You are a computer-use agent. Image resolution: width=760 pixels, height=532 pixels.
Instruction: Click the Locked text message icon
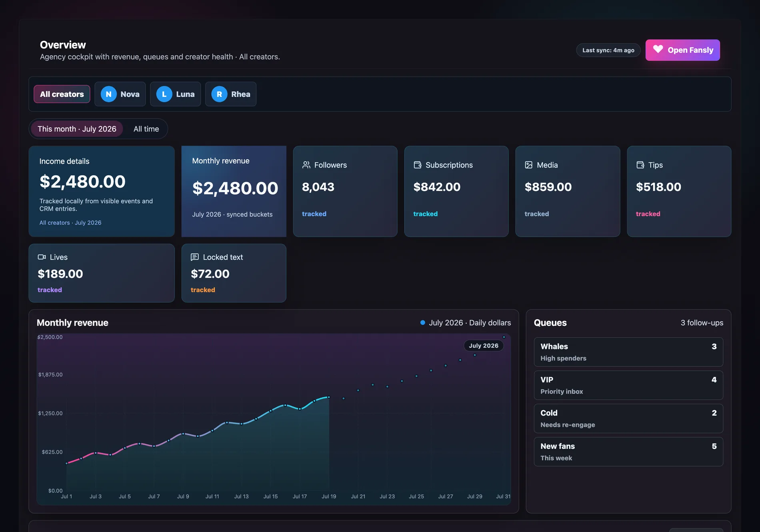(x=195, y=257)
